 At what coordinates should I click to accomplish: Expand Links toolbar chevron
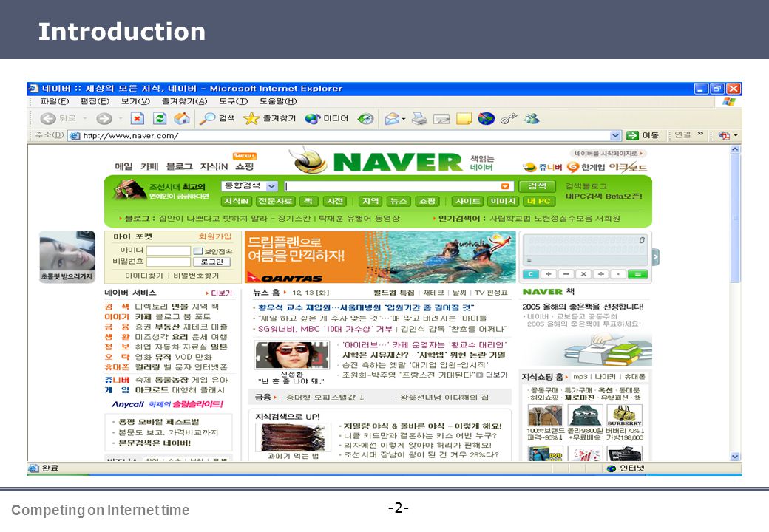pyautogui.click(x=699, y=134)
